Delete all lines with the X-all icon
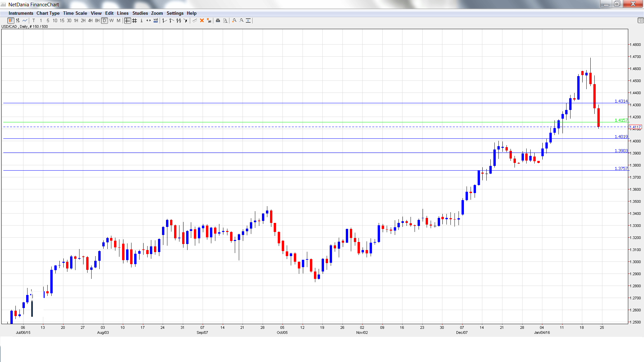This screenshot has height=362, width=644. coord(209,20)
